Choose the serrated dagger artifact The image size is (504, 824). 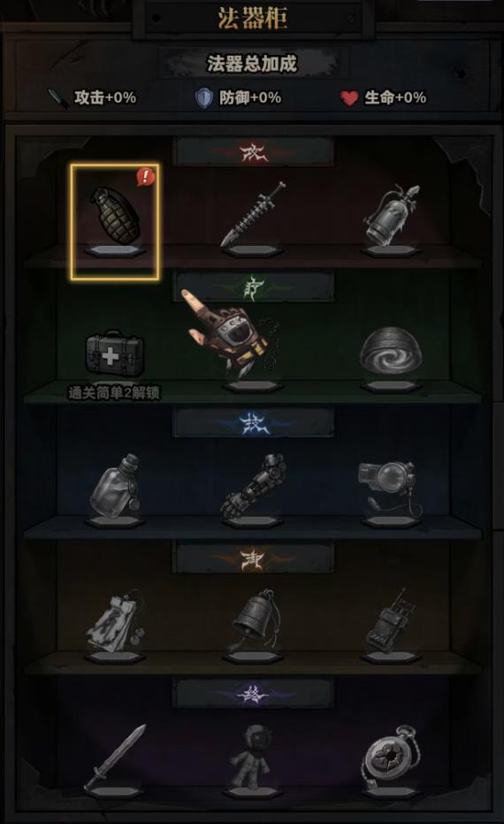coord(253,214)
